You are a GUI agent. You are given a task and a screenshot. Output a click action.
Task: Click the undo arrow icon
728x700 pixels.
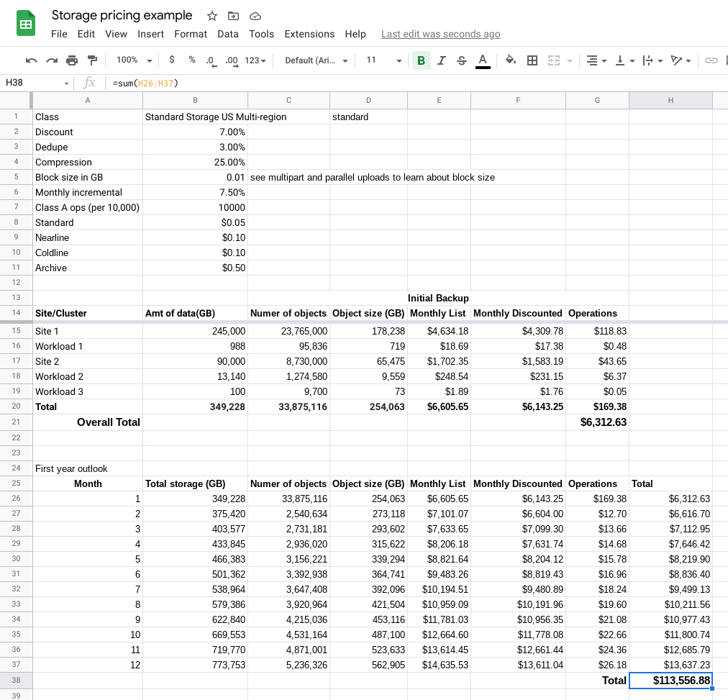click(x=31, y=60)
